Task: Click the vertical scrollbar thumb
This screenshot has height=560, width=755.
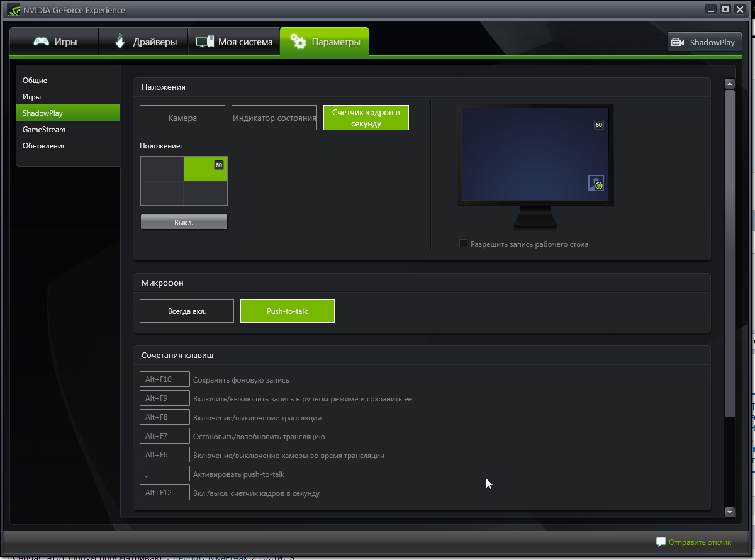Action: tap(730, 253)
